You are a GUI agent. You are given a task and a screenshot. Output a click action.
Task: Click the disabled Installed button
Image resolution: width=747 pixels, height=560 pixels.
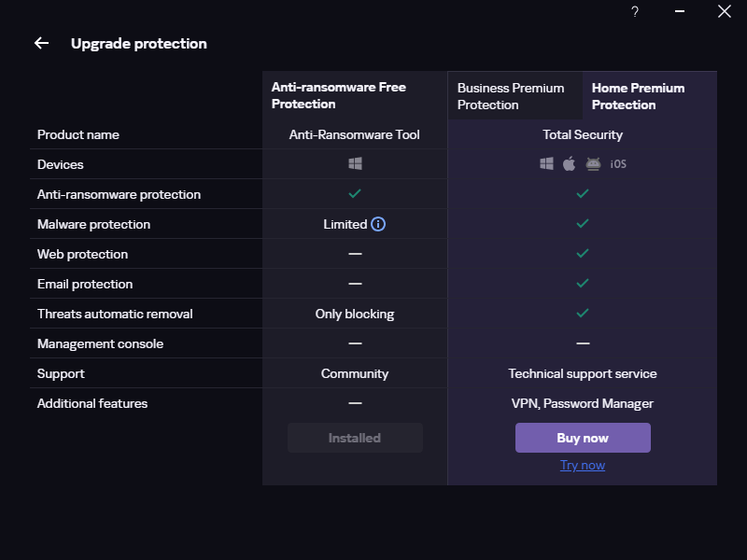tap(355, 438)
